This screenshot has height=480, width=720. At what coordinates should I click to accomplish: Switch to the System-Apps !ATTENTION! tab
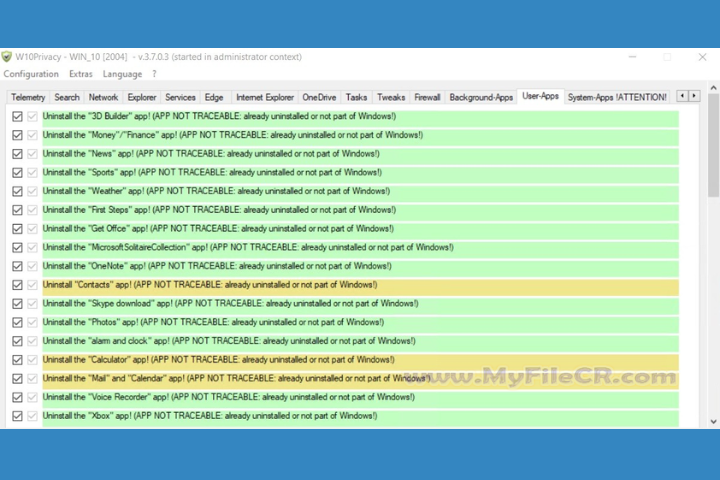click(617, 97)
